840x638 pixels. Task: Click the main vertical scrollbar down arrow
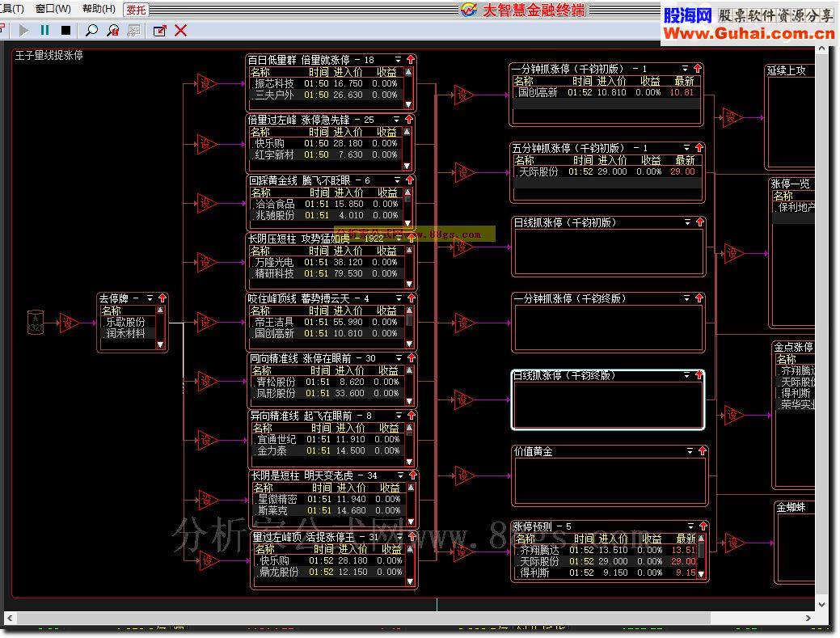point(821,604)
